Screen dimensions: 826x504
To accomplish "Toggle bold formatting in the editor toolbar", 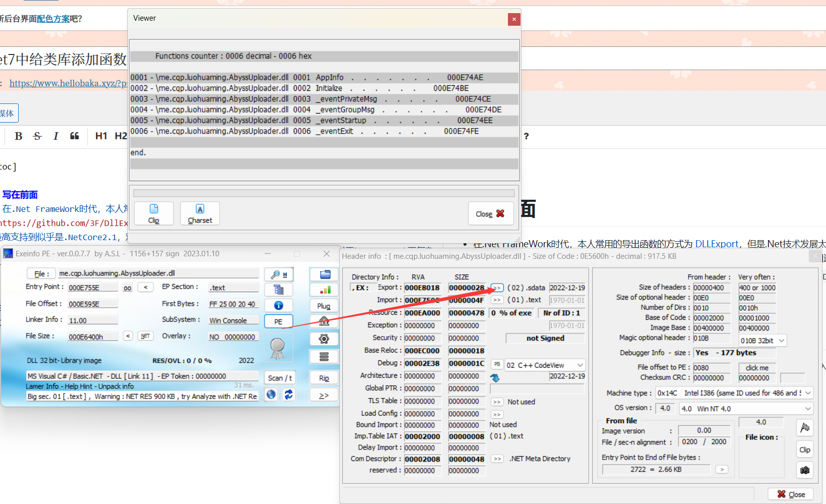I will click(x=19, y=136).
